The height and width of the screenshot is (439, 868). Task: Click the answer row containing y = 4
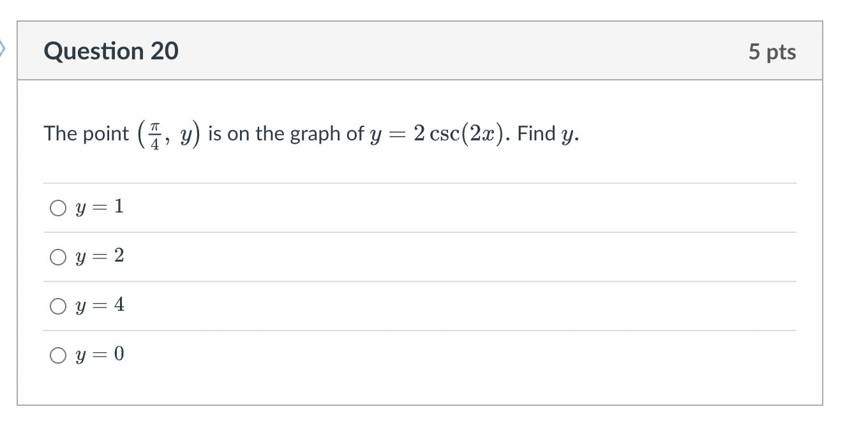point(255,306)
